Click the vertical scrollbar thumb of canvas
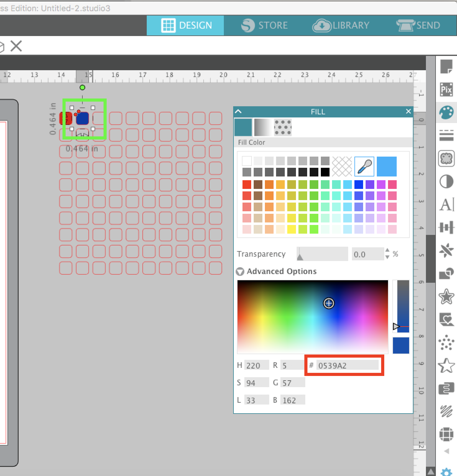Viewport: 457px width, 476px height. (430, 259)
